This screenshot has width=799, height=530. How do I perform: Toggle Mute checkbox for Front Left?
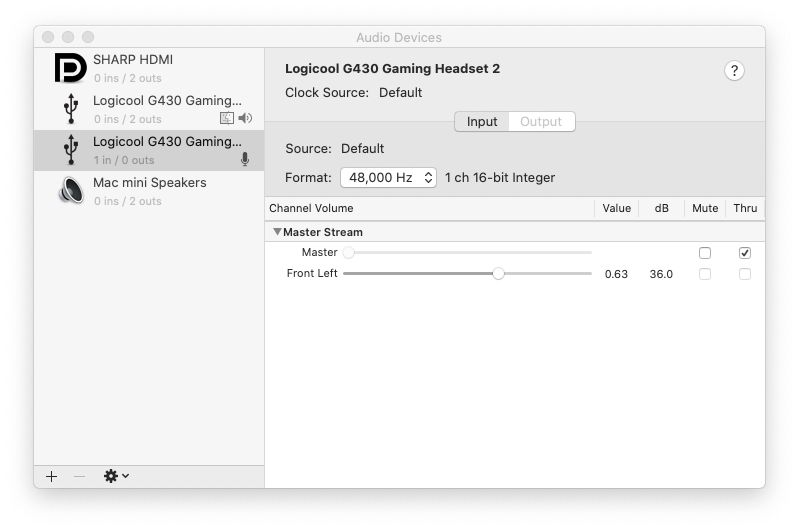pos(705,274)
